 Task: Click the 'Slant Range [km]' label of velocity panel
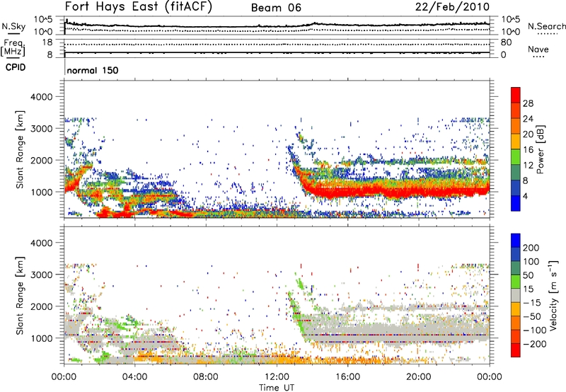21,295
